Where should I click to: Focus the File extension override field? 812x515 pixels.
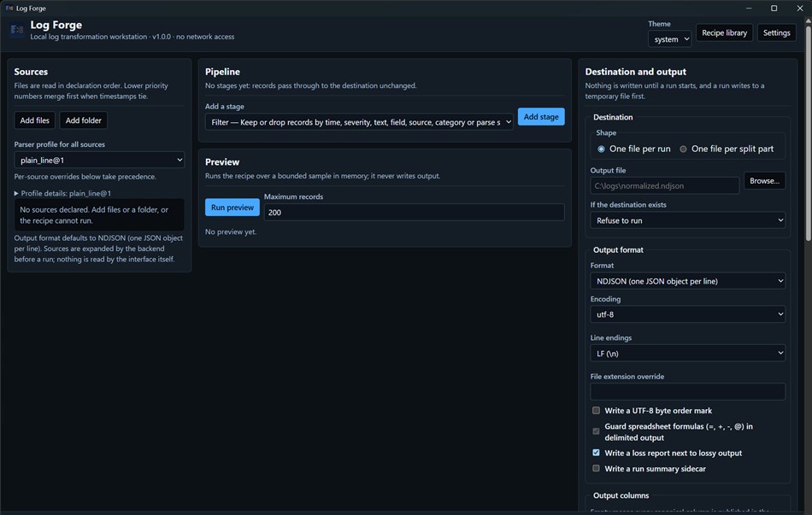[687, 392]
